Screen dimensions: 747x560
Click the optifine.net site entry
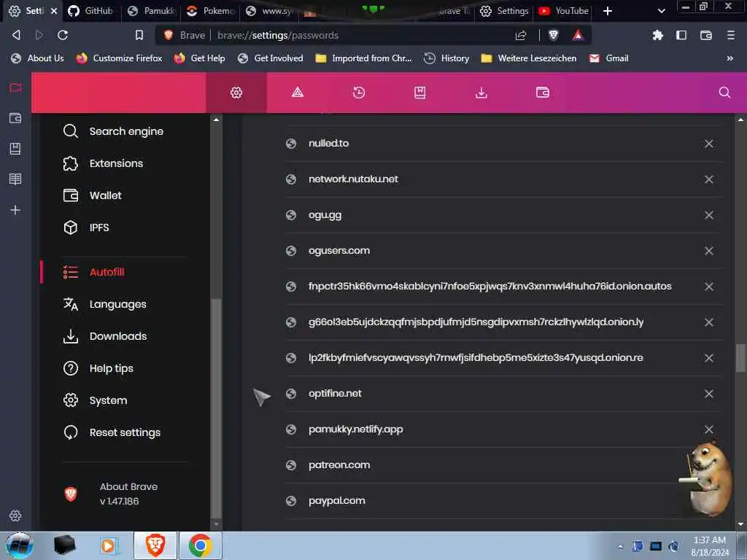335,393
